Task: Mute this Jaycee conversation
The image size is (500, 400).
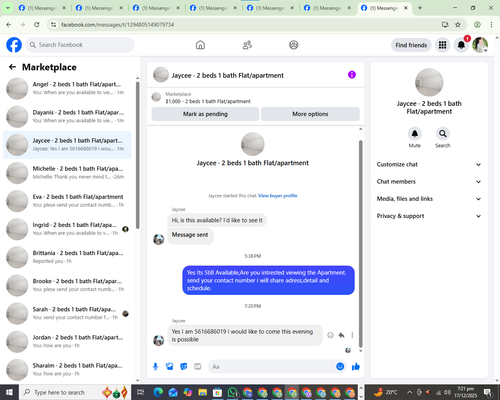Action: pyautogui.click(x=415, y=134)
